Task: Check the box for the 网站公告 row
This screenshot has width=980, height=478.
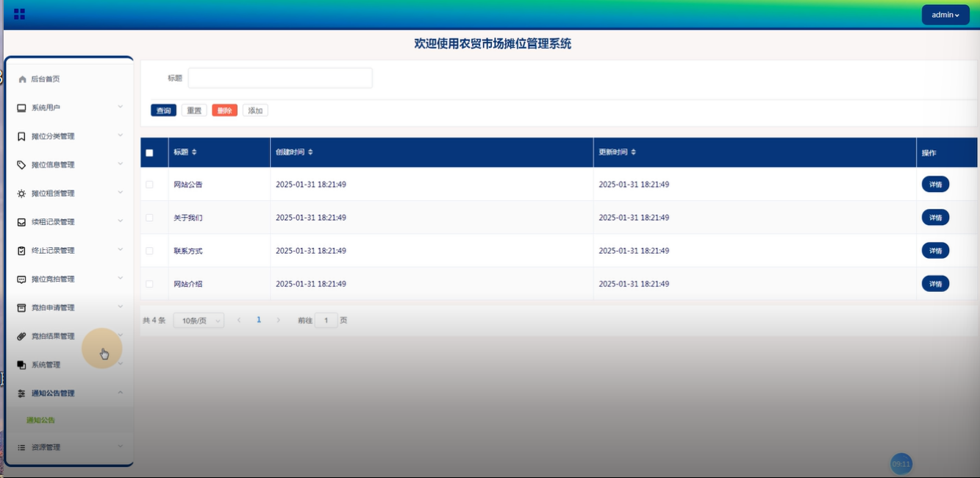Action: click(149, 185)
